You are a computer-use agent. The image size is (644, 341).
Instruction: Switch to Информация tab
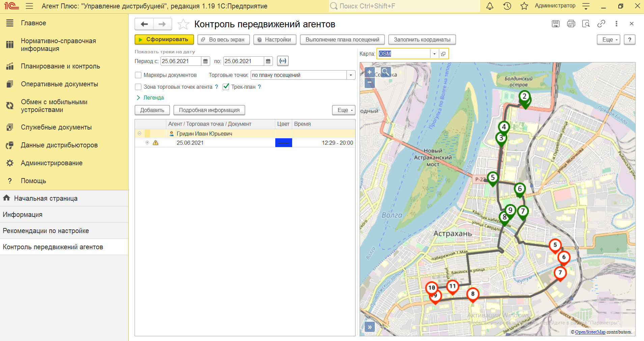pos(64,215)
